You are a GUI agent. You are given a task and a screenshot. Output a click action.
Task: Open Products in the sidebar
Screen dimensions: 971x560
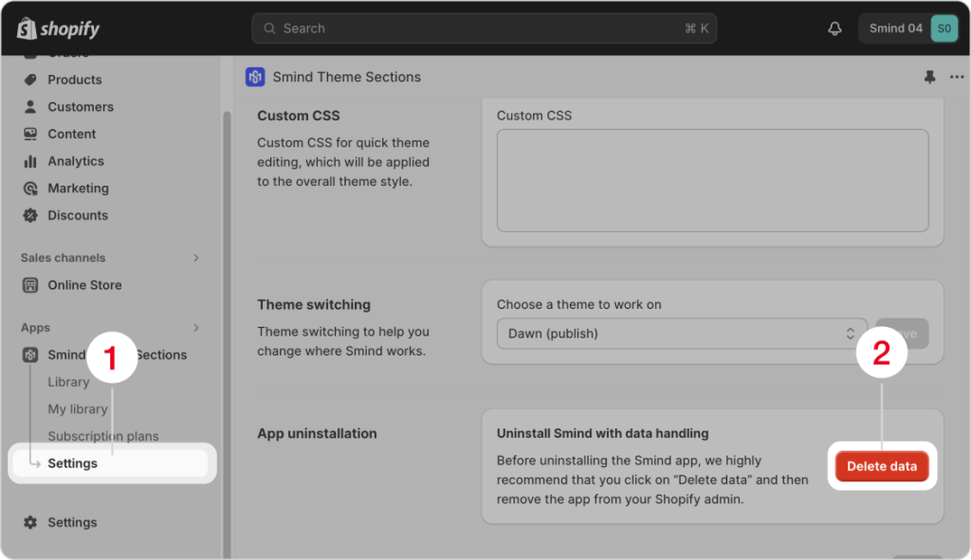point(74,80)
